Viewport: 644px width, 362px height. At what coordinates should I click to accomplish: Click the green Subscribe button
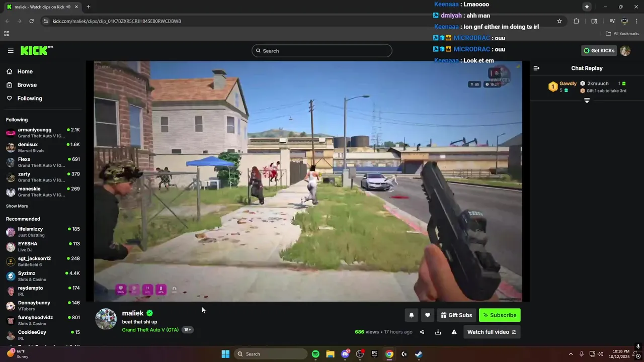point(500,315)
